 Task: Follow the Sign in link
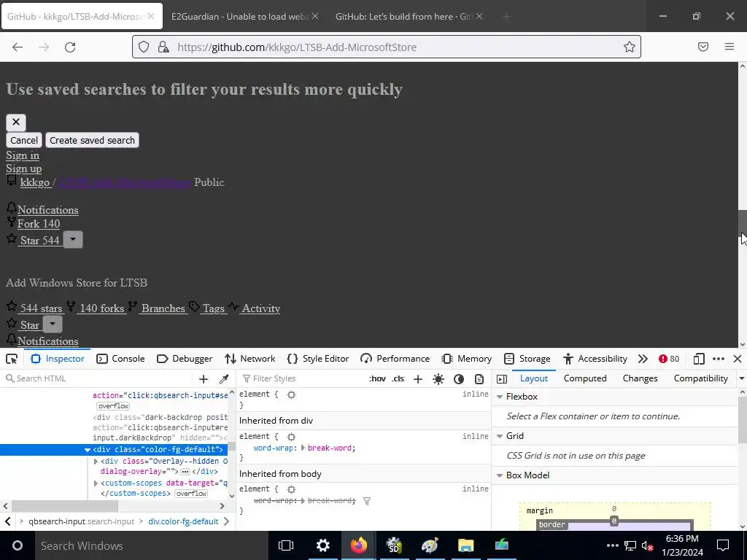coord(23,156)
